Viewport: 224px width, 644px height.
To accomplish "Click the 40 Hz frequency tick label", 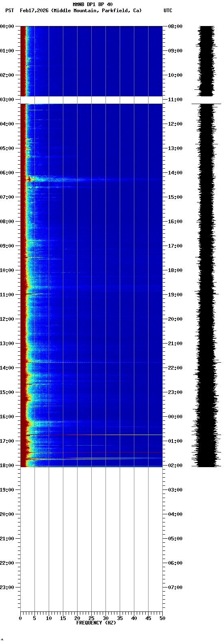I will tap(134, 618).
